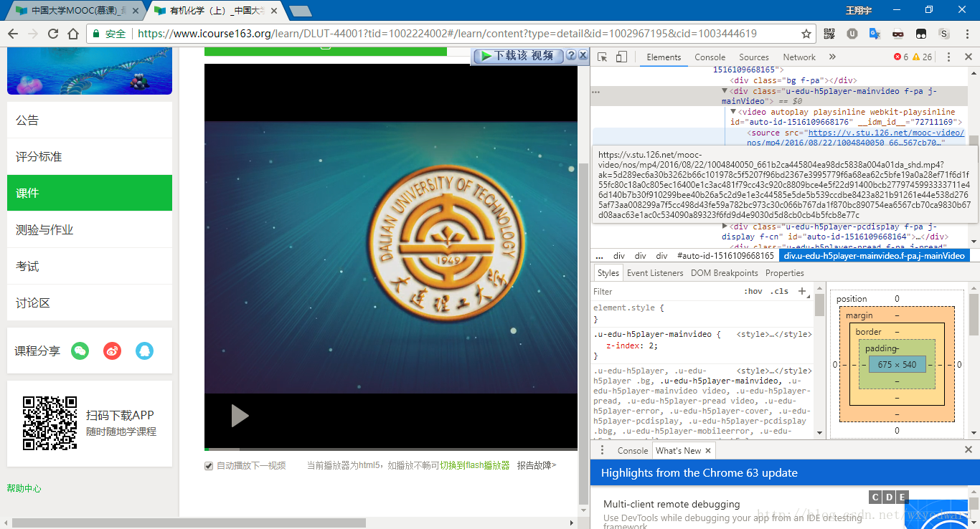Viewport: 980px width, 529px height.
Task: Close the What's New drawer tab
Action: point(708,451)
